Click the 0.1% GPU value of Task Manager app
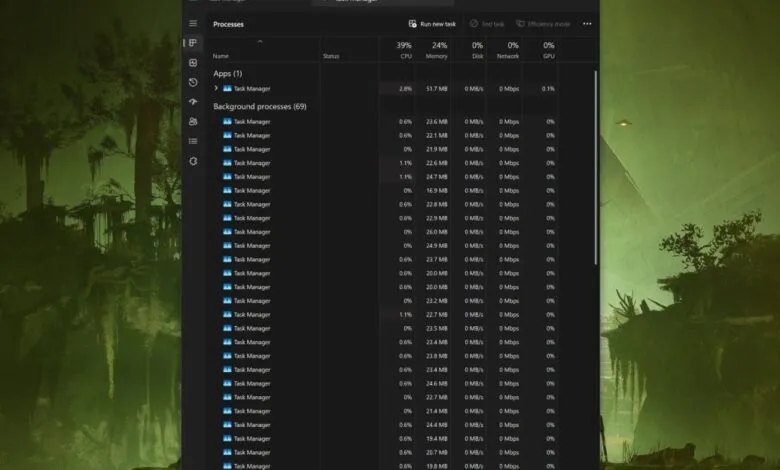Screen dimensions: 780x470 tap(548, 89)
